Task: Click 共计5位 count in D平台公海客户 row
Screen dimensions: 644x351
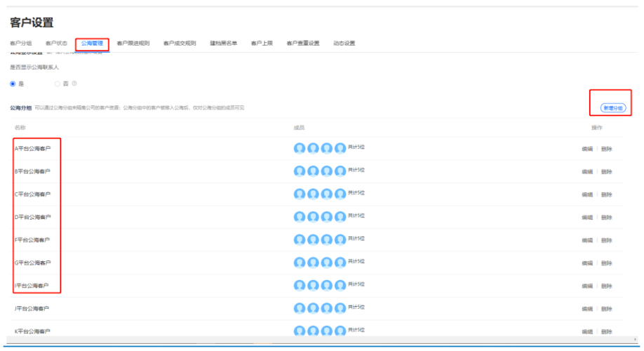Action: coord(356,216)
